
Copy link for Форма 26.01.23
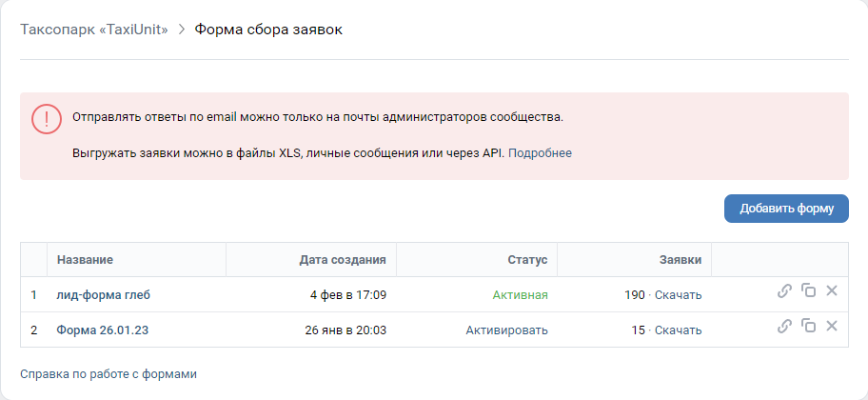(x=784, y=327)
